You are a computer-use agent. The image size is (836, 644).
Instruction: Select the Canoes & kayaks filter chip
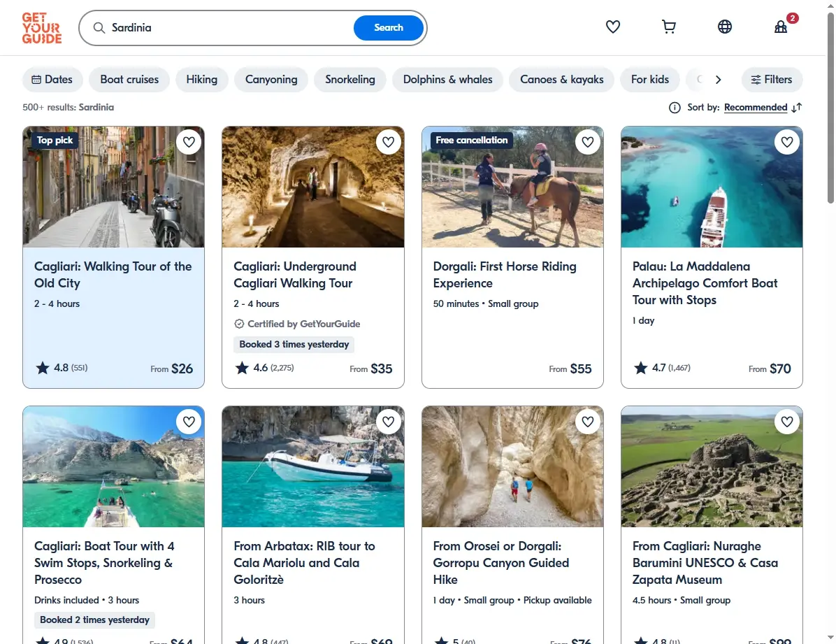[562, 80]
